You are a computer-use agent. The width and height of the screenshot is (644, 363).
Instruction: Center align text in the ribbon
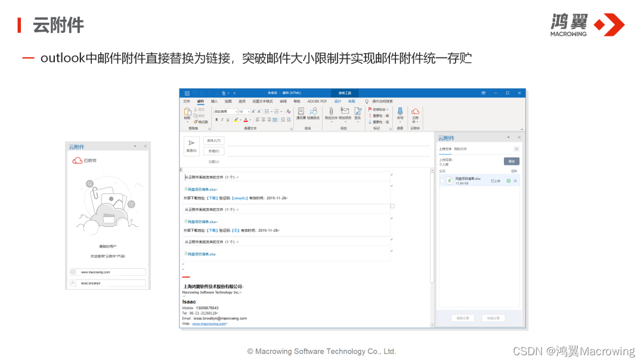[264, 119]
